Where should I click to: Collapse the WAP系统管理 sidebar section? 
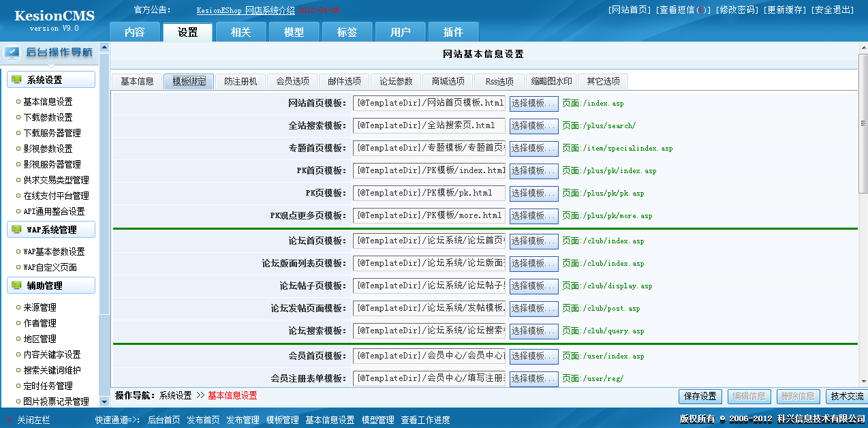click(x=51, y=230)
